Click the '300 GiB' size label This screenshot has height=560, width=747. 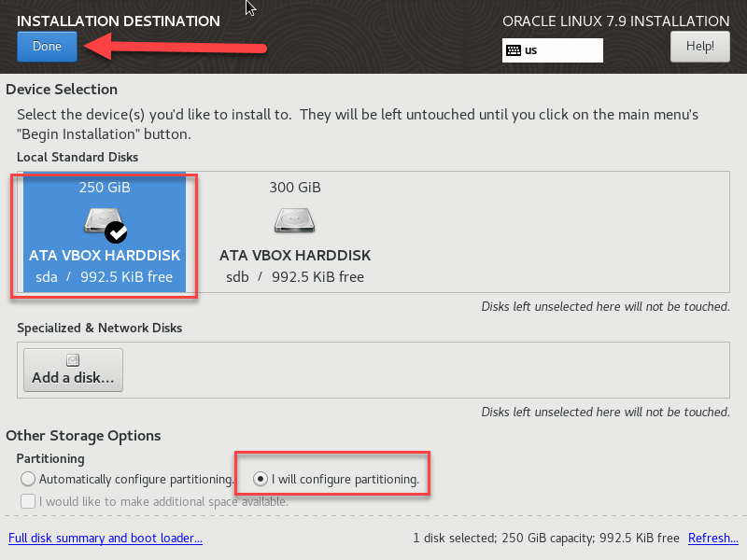295,188
